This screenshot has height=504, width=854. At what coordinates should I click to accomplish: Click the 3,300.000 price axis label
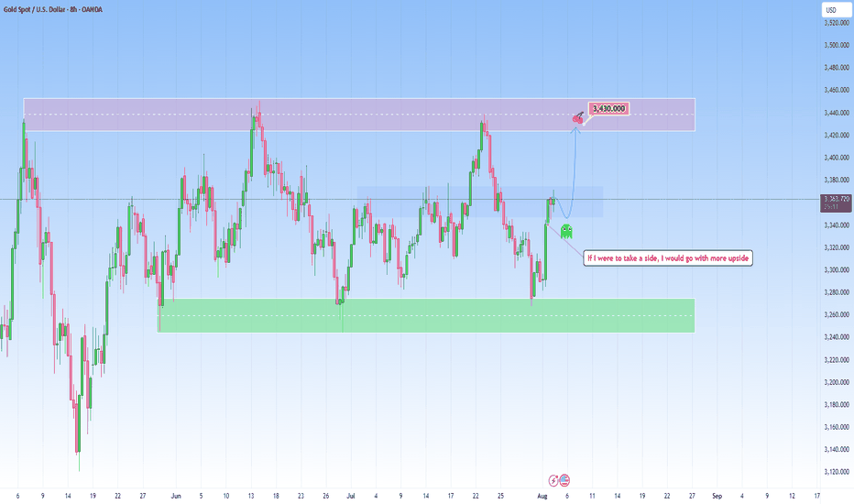point(837,269)
